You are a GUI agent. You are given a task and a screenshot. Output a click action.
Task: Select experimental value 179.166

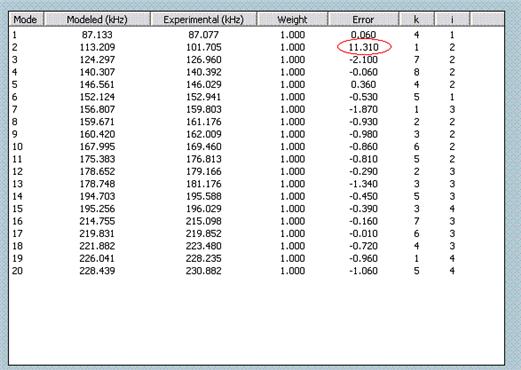(x=203, y=171)
